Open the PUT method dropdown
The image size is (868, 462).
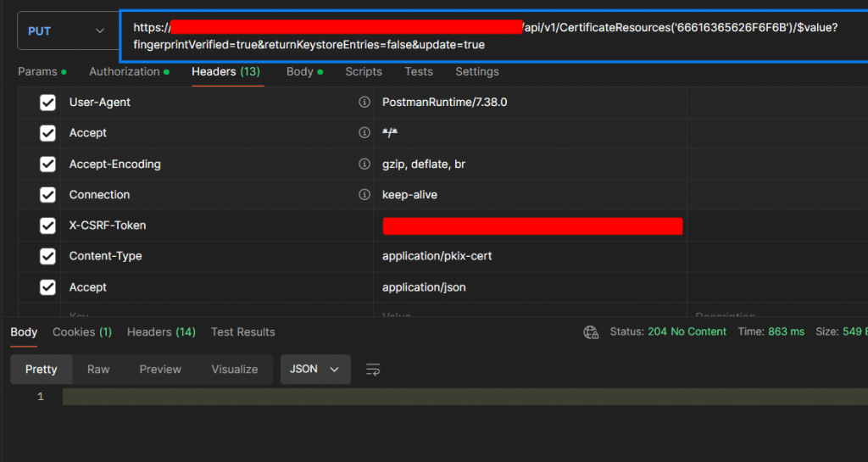69,31
